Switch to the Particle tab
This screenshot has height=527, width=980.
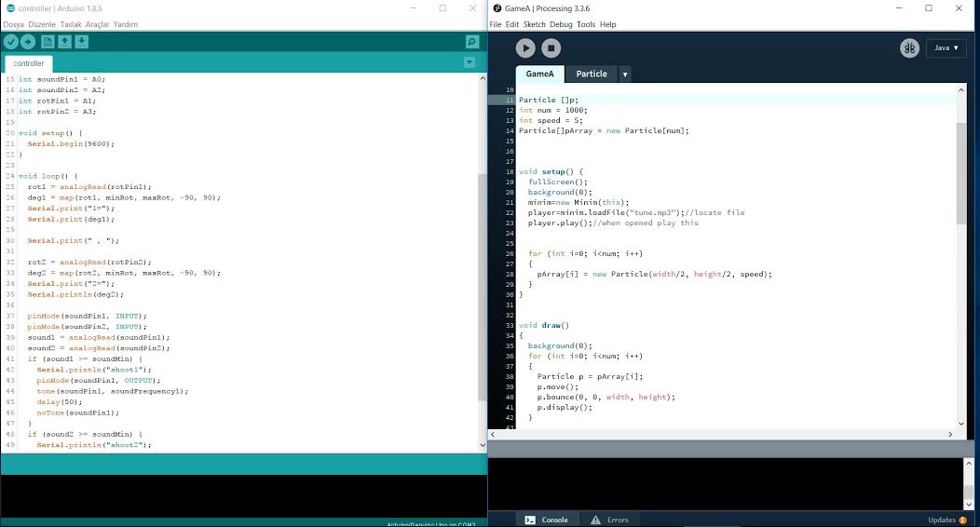tap(592, 74)
